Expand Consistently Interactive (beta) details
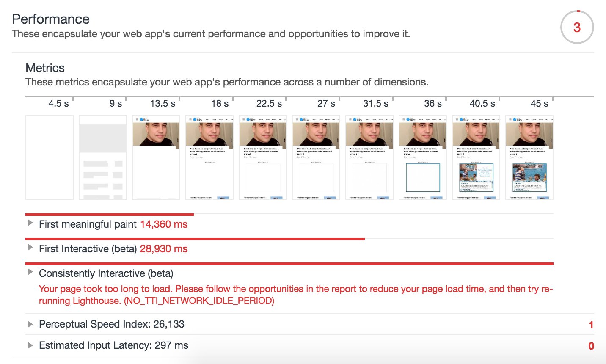 30,272
